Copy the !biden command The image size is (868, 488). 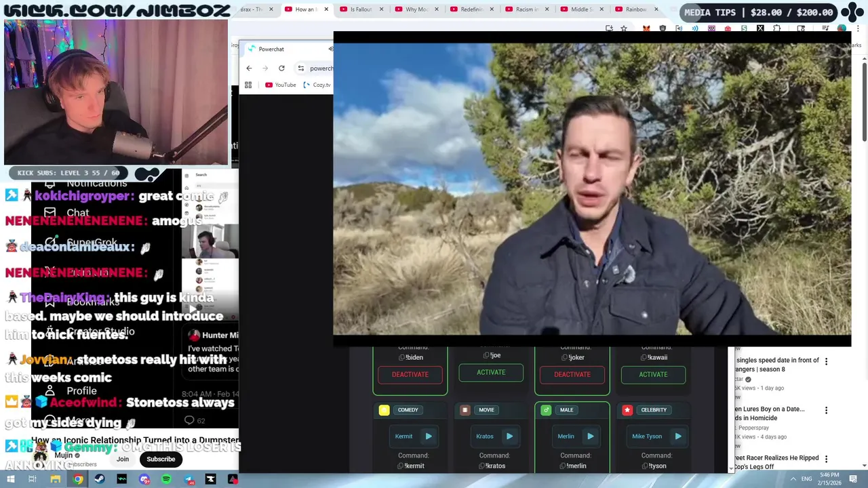[401, 357]
